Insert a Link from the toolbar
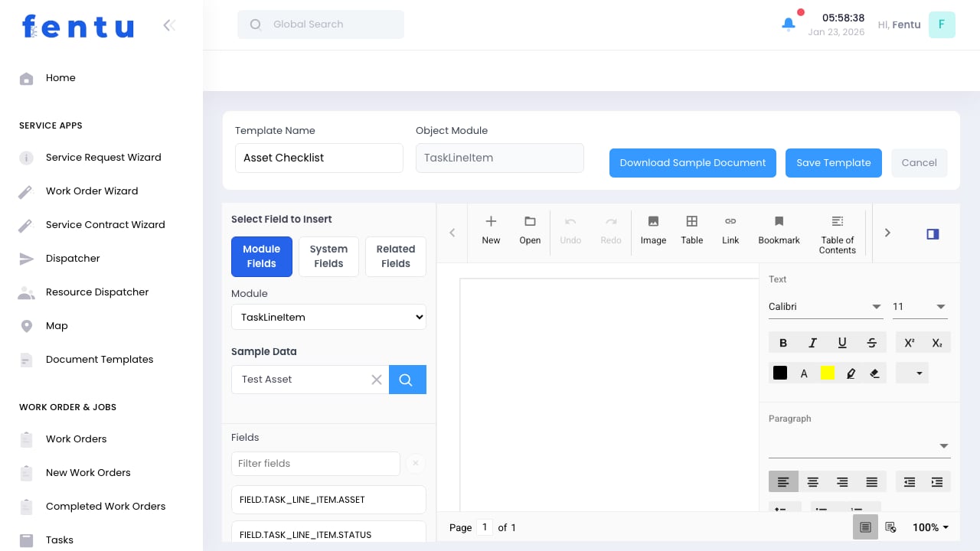This screenshot has width=980, height=551. 730,230
